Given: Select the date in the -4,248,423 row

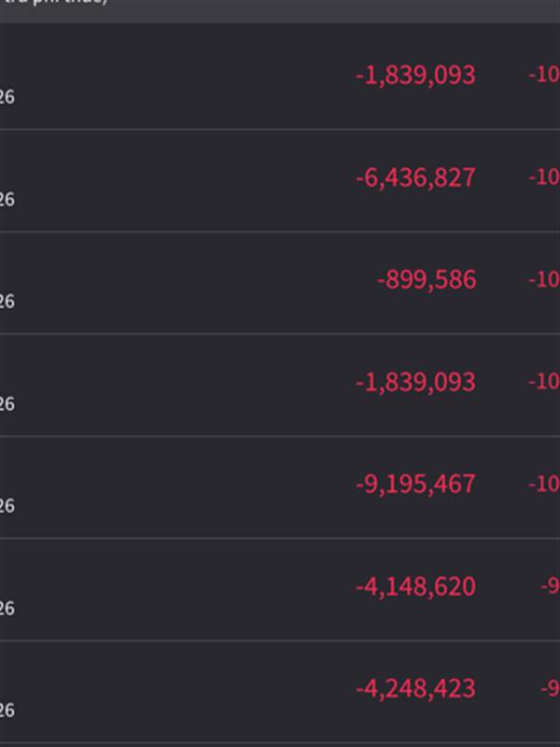Looking at the screenshot, I should tap(7, 711).
